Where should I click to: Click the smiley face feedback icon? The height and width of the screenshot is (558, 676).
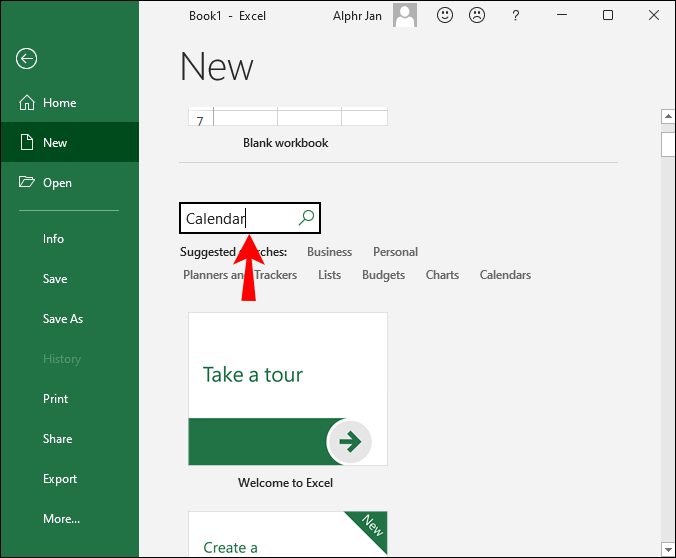(444, 16)
